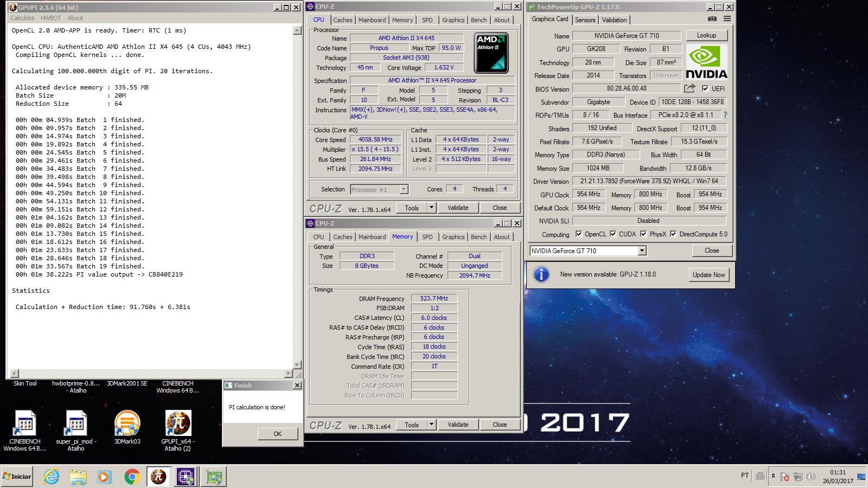Click the PCIe bus interface question mark icon
Screen dimensions: 868x488
pos(725,115)
